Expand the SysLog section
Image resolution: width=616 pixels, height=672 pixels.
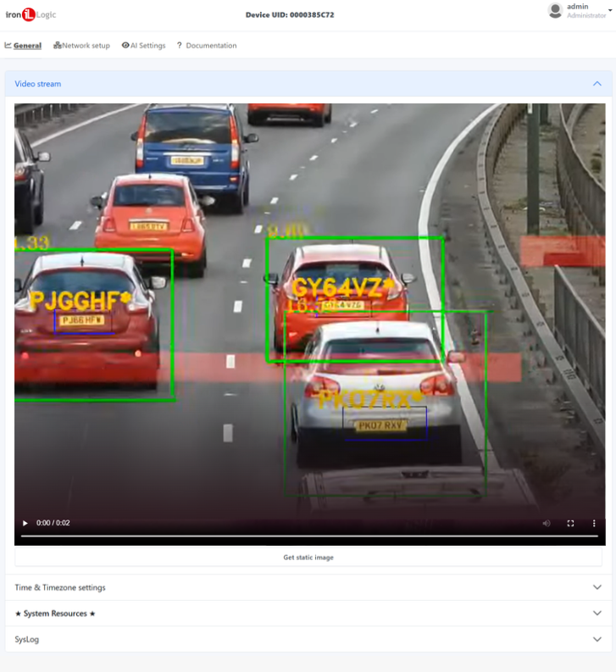pyautogui.click(x=597, y=639)
